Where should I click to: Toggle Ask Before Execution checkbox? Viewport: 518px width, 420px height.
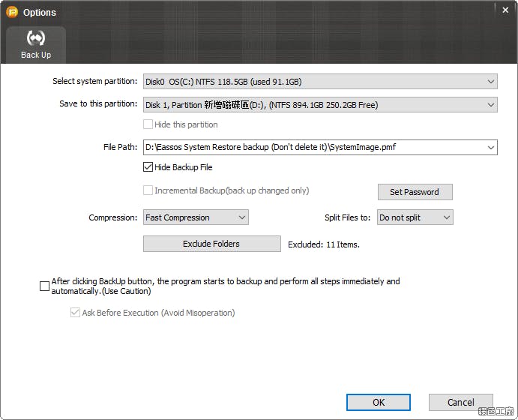(x=75, y=313)
